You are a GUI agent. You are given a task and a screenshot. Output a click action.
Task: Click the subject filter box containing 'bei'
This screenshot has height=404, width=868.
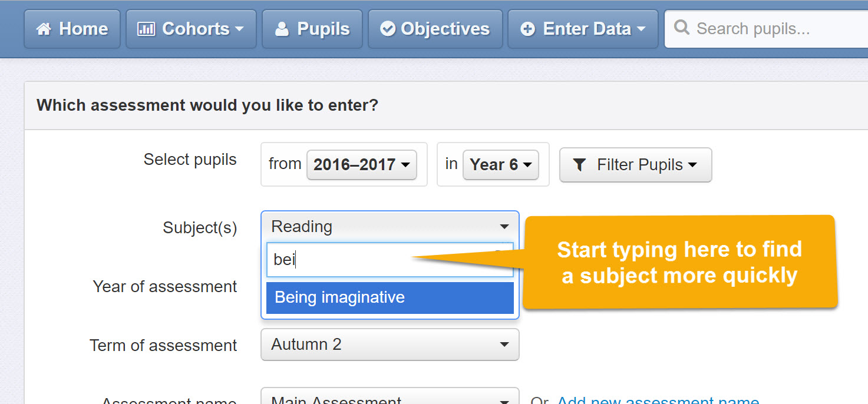coord(390,260)
